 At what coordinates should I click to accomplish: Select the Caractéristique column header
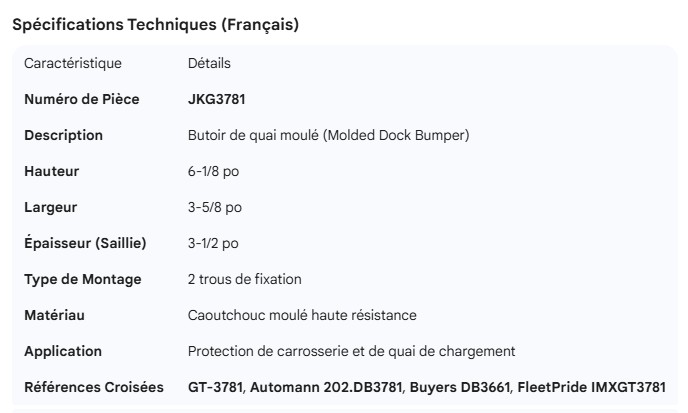tap(73, 63)
